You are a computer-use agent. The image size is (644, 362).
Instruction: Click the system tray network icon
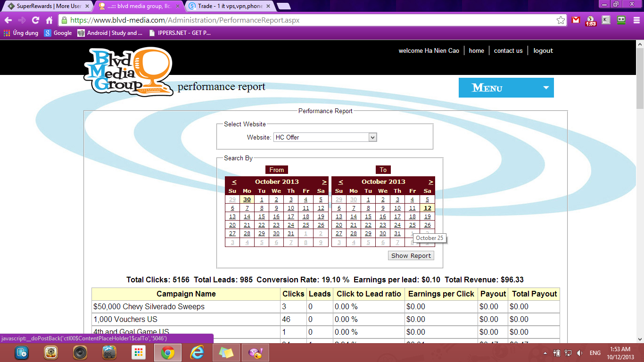568,353
